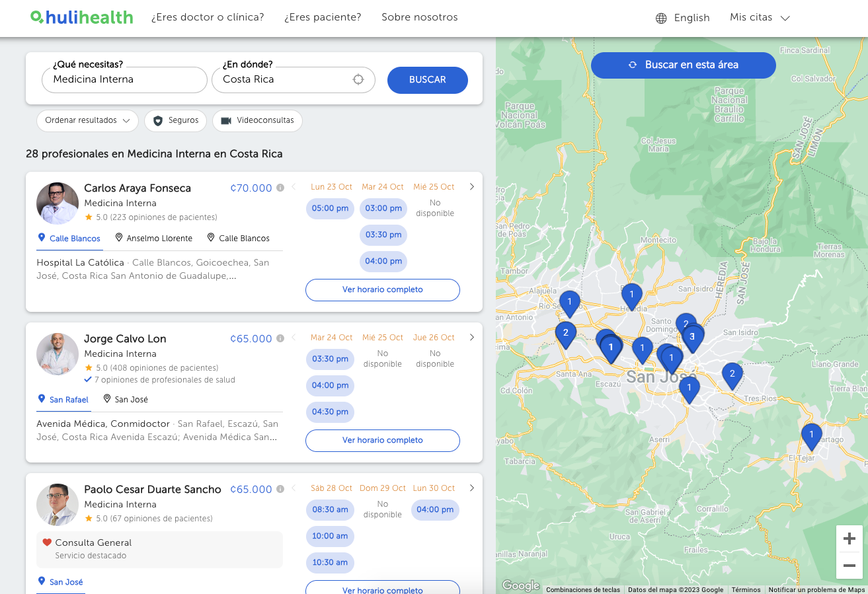Switch language to English
868x594 pixels.
tap(691, 19)
